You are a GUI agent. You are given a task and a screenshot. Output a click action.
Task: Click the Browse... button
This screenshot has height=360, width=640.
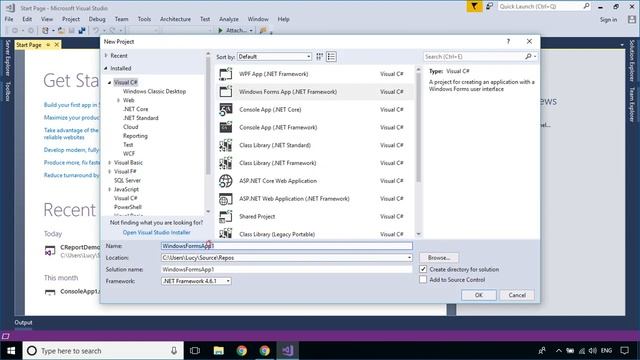coord(439,258)
